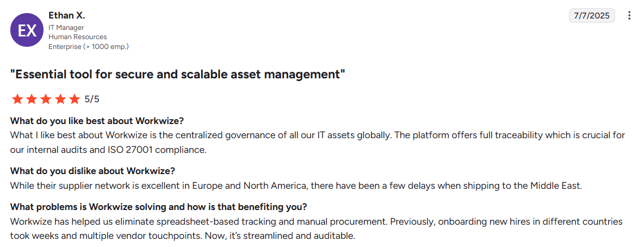
Task: Click the paragraph mentioning ISO 27001 compliance
Action: (x=318, y=142)
